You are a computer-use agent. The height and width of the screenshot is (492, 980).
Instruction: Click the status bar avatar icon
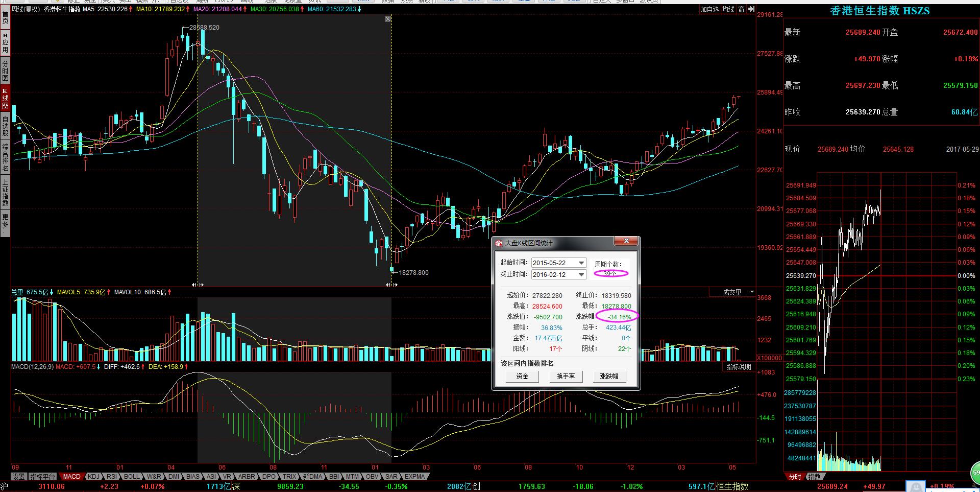tap(917, 486)
